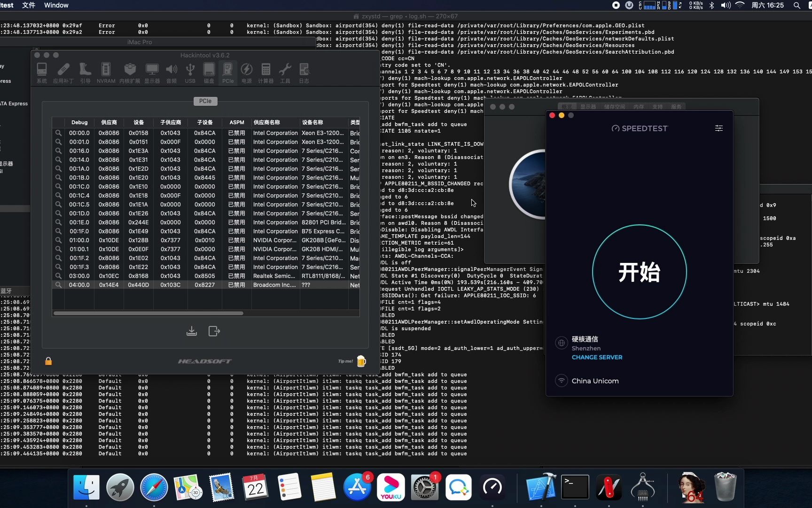
Task: Inspect NVIDIA 01:00.0 row magnifier icon
Action: 58,240
